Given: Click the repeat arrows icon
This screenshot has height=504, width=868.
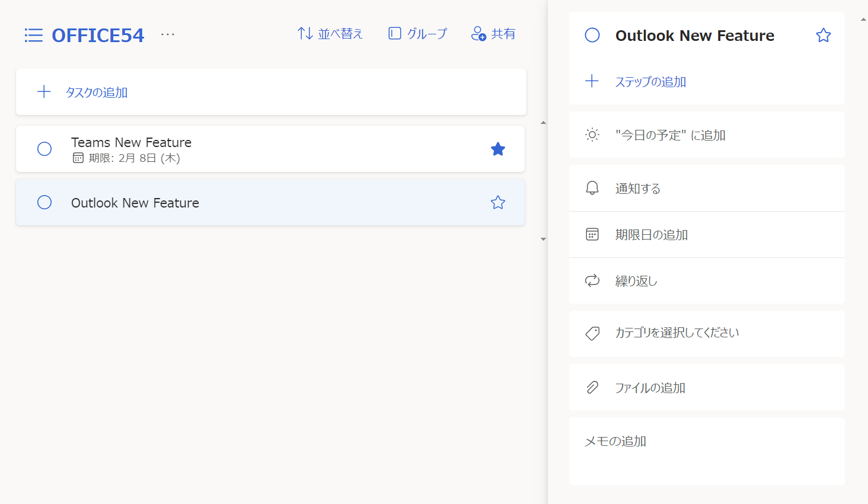Looking at the screenshot, I should (592, 280).
